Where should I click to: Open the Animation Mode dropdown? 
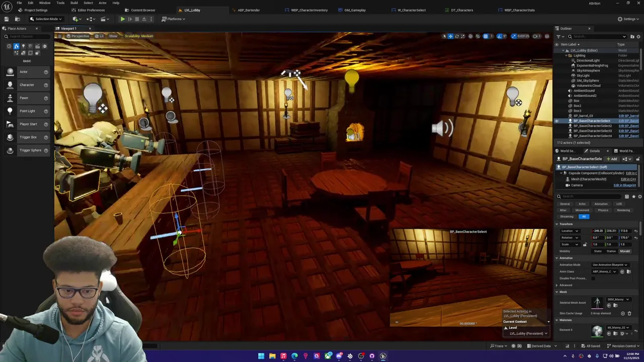pos(610,265)
